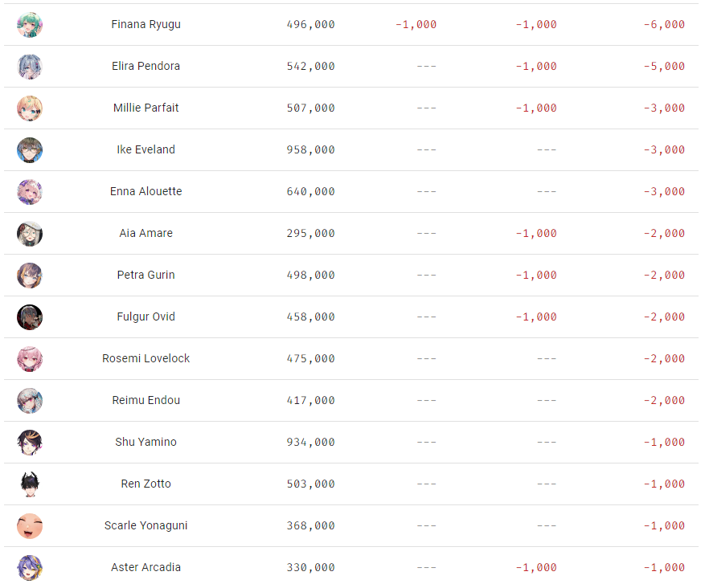This screenshot has width=705, height=588.
Task: Click Fulgur Ovid's avatar icon
Action: pyautogui.click(x=30, y=317)
